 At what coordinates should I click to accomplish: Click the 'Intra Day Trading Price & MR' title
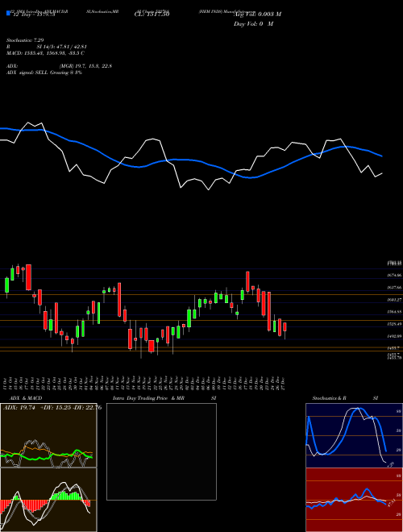148,398
